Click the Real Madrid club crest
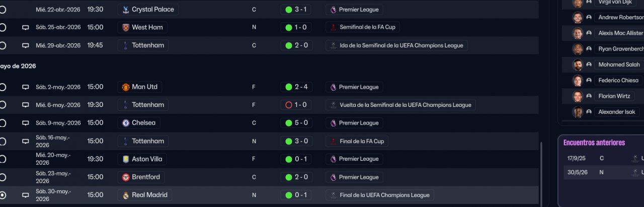The width and height of the screenshot is (644, 207). [x=126, y=195]
